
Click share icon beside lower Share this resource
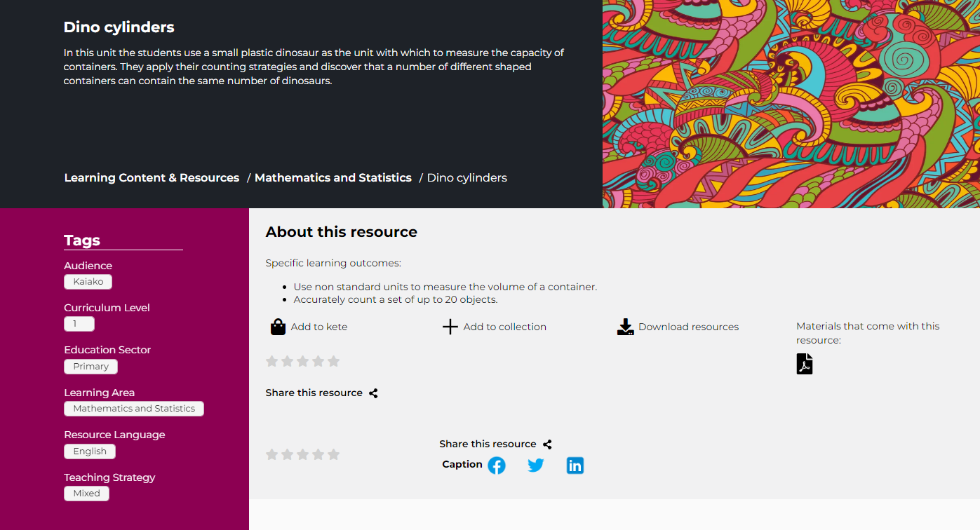pos(547,444)
